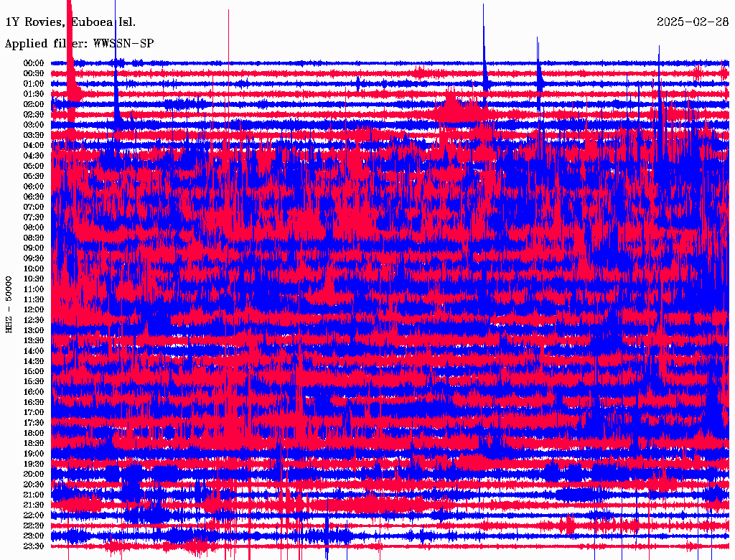Select the 03:00 time label
This screenshot has height=560, width=735.
pyautogui.click(x=34, y=125)
